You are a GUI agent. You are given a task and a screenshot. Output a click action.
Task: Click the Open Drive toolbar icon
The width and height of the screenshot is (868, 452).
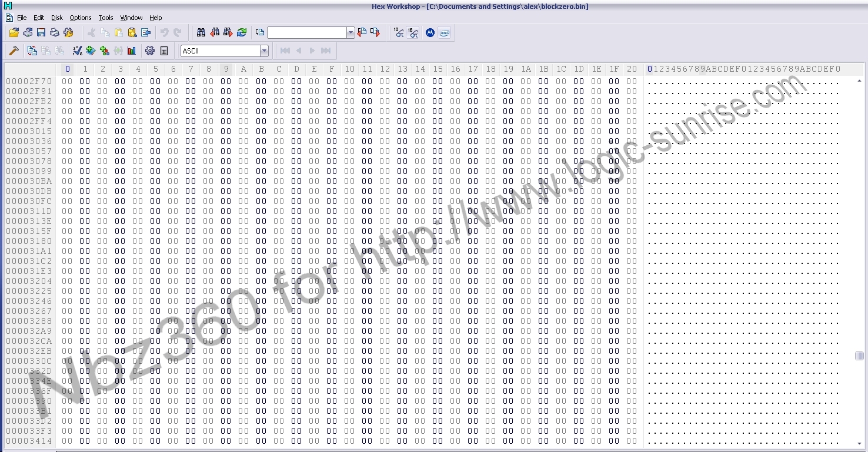[28, 32]
